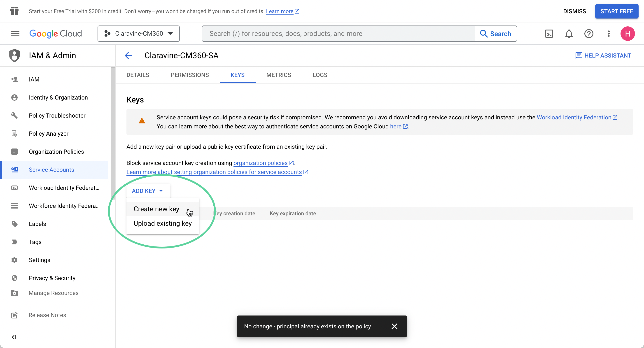Image resolution: width=644 pixels, height=348 pixels.
Task: Open the navigation hamburger menu
Action: (15, 33)
